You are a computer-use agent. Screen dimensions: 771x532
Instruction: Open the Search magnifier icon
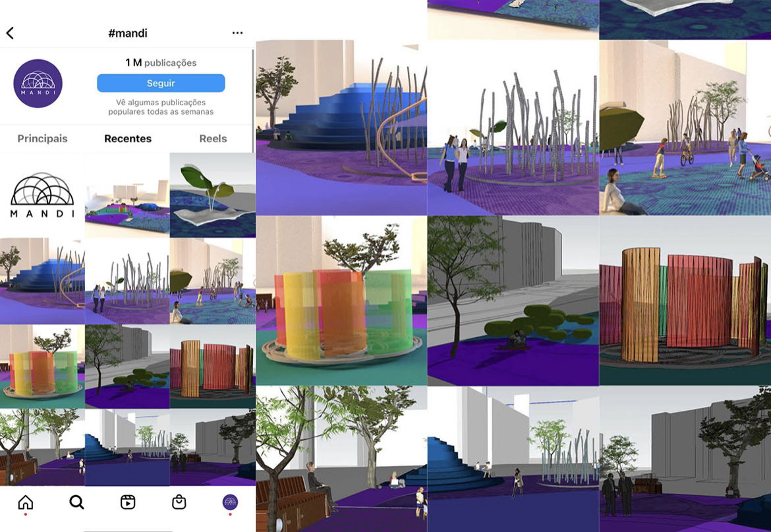pos(76,502)
